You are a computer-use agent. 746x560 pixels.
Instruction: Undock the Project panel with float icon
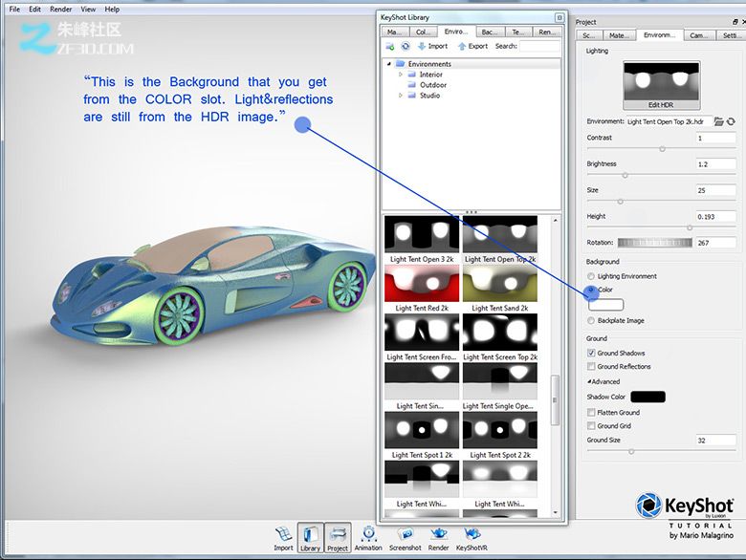pyautogui.click(x=735, y=22)
